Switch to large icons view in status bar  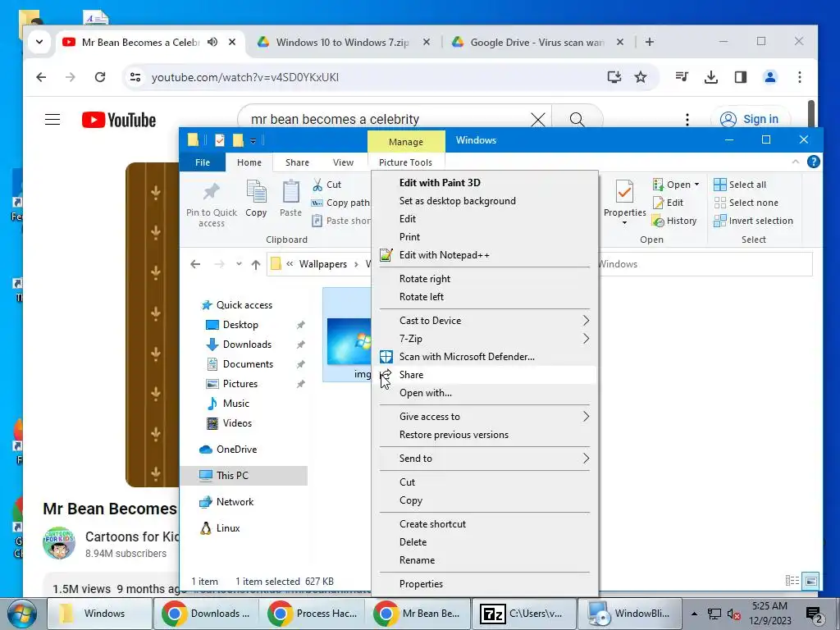811,581
